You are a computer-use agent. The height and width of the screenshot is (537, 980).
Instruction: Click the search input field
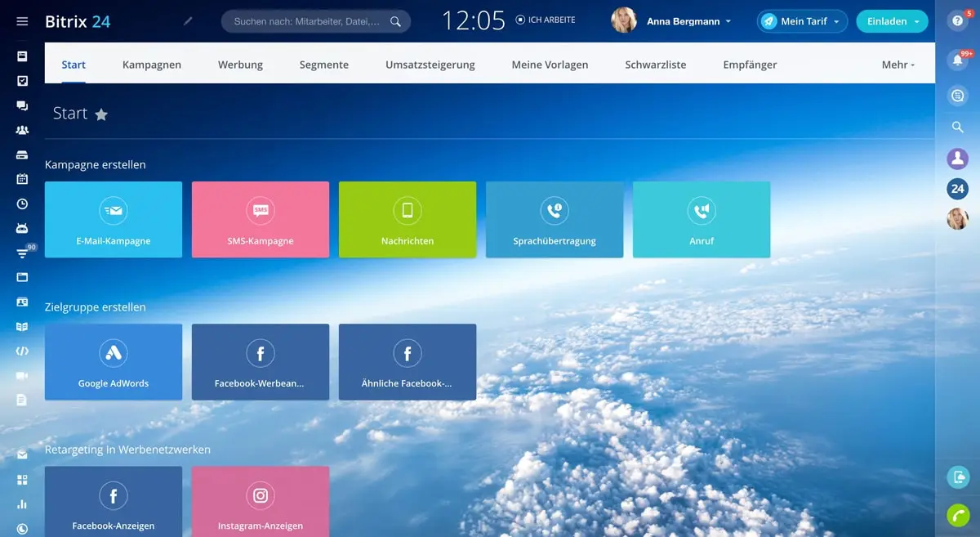tap(306, 22)
